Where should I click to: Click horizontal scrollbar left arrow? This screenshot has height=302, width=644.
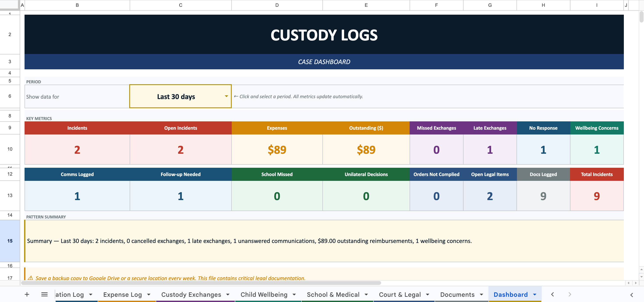[x=628, y=283]
